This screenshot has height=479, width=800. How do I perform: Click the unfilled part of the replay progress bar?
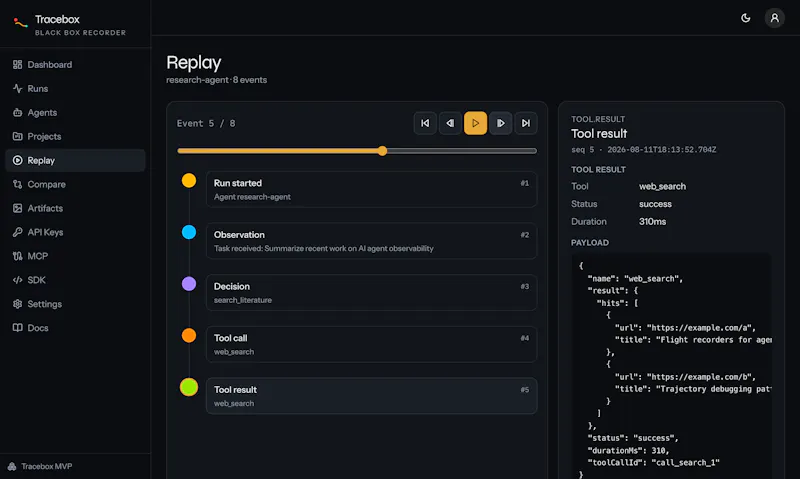[462, 151]
